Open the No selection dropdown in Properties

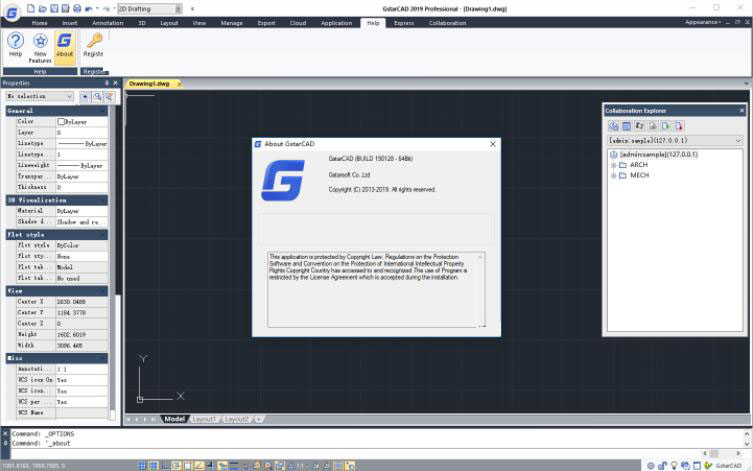click(x=39, y=96)
